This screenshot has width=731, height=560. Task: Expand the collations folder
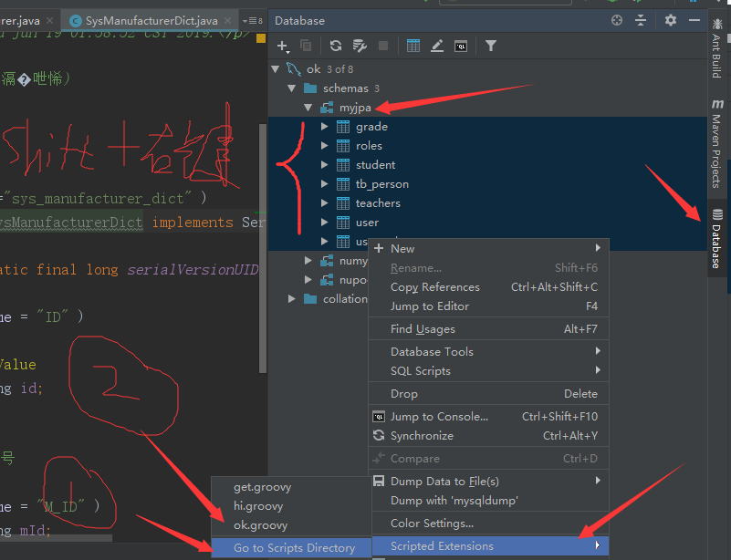click(292, 298)
